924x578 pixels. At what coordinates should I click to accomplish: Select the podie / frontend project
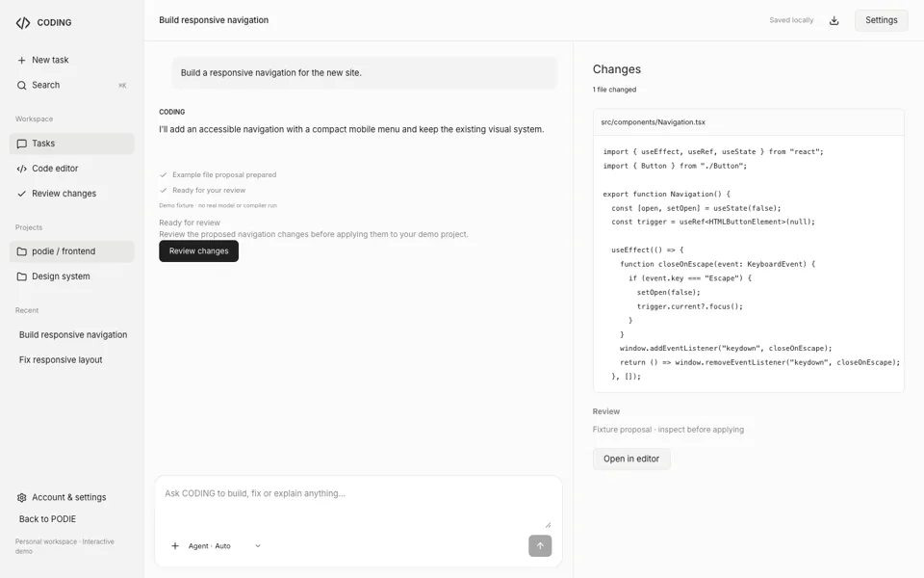[72, 251]
